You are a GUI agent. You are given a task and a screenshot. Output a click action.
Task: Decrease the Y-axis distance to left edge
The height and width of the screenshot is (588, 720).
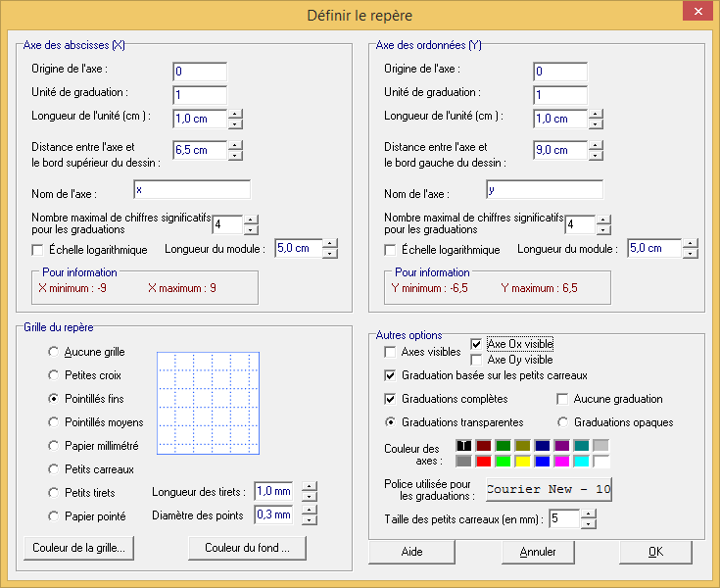(x=596, y=155)
